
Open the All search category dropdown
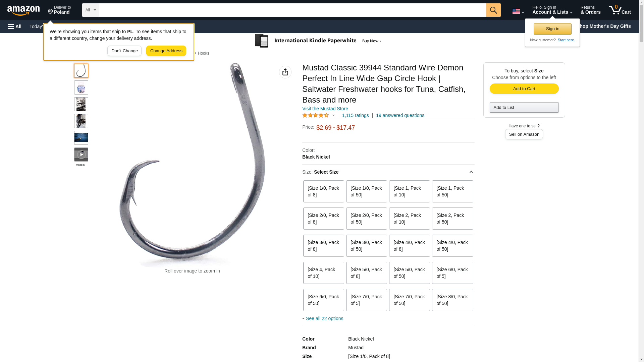90,10
